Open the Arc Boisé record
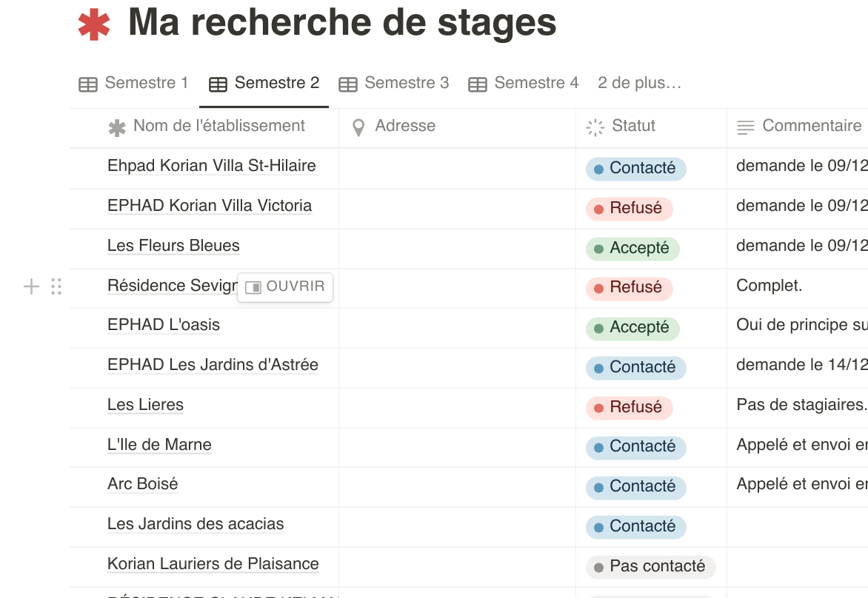This screenshot has height=598, width=868. click(141, 484)
